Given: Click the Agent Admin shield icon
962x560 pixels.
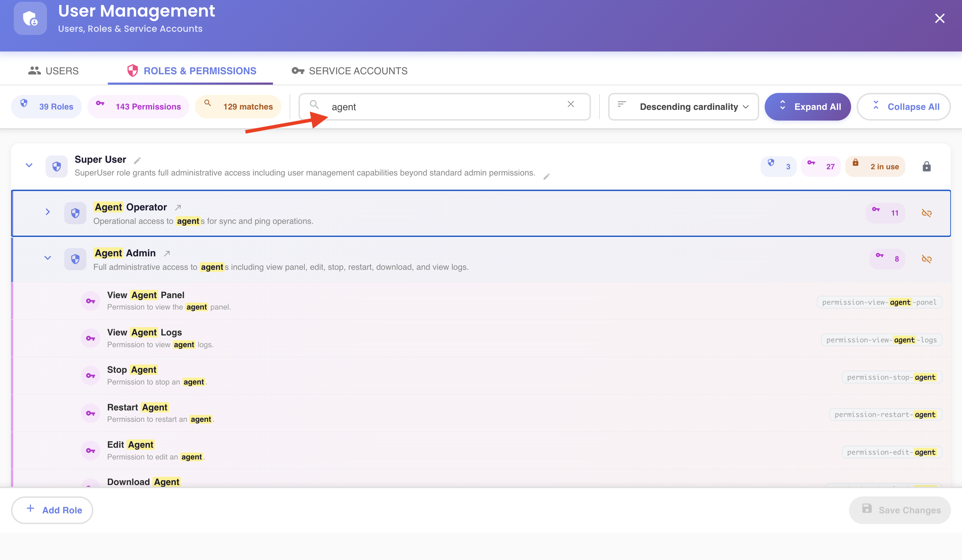Looking at the screenshot, I should pos(75,259).
